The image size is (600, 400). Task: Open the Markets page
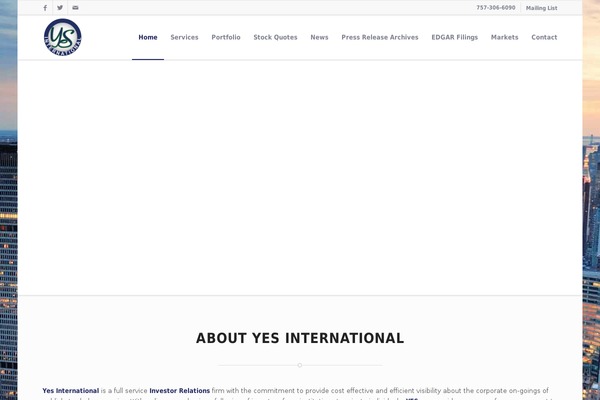point(504,37)
